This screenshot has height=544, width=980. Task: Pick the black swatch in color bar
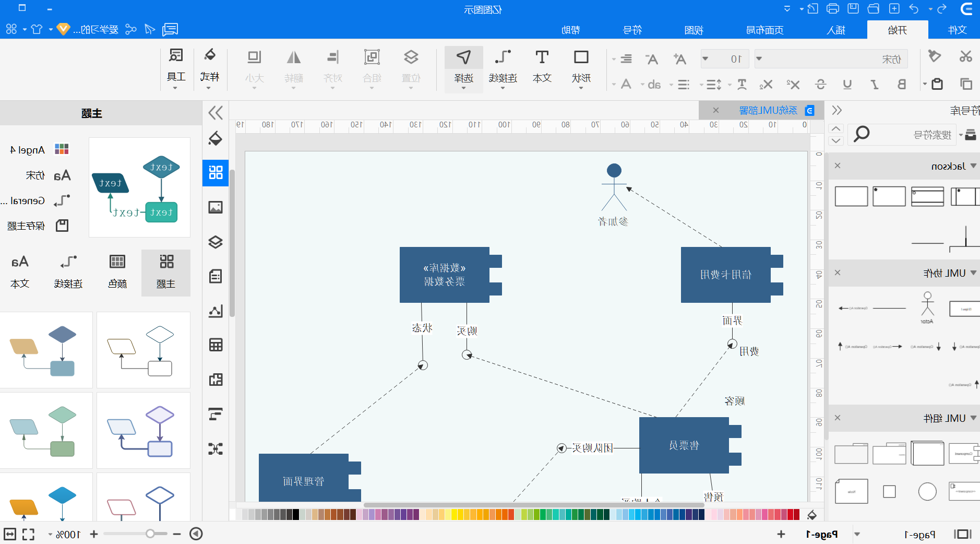pos(296,515)
